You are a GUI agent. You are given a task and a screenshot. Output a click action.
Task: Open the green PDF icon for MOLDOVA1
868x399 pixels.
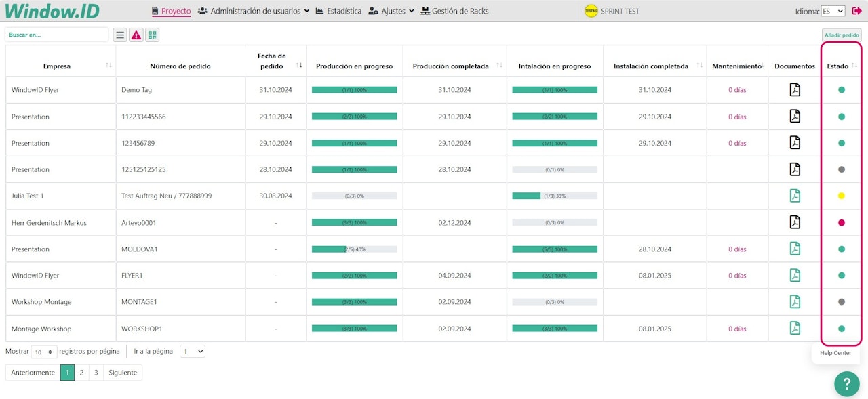(x=795, y=249)
